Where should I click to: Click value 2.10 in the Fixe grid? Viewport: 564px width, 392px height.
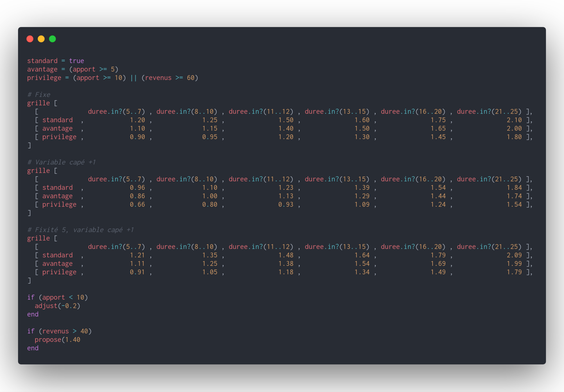coord(514,120)
